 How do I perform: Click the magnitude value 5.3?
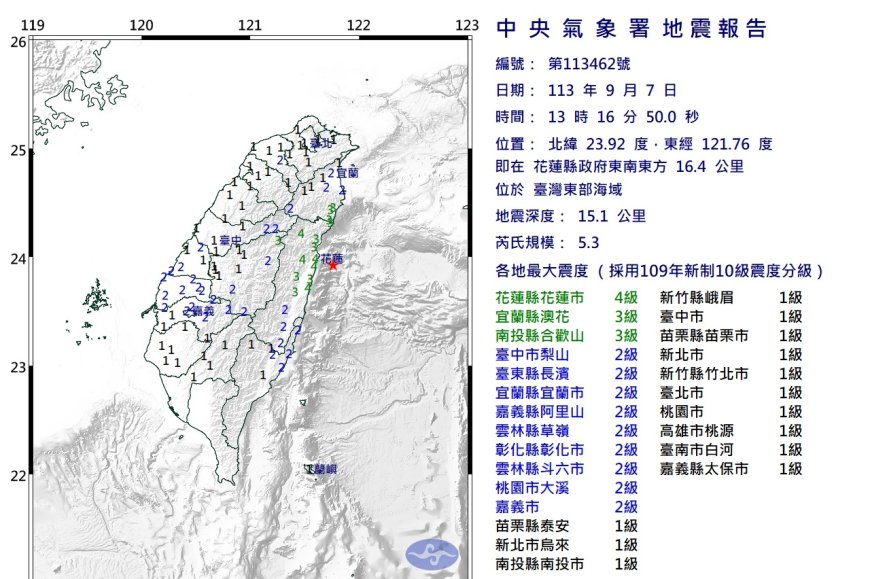pos(589,242)
